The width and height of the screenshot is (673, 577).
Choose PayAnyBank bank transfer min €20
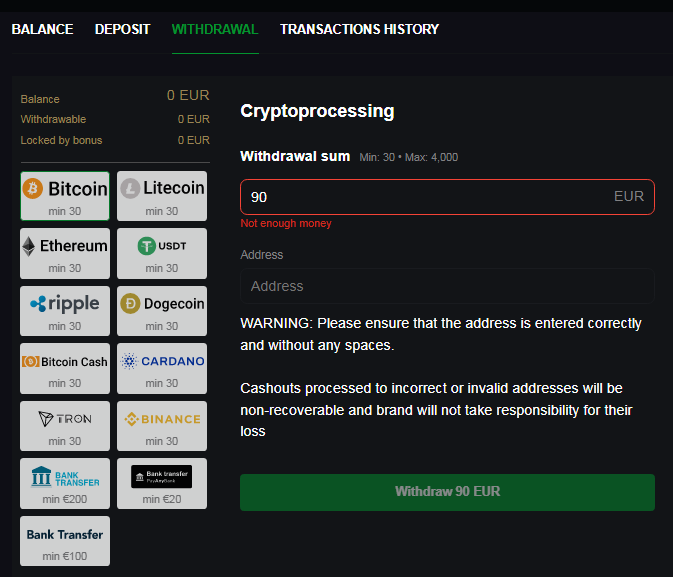[162, 483]
